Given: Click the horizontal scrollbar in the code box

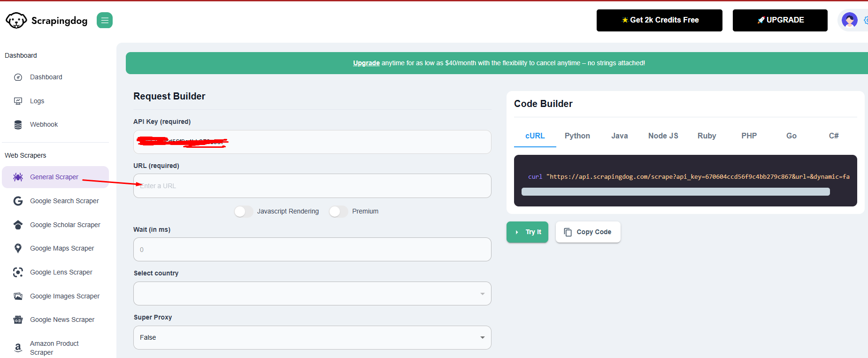Looking at the screenshot, I should [676, 191].
